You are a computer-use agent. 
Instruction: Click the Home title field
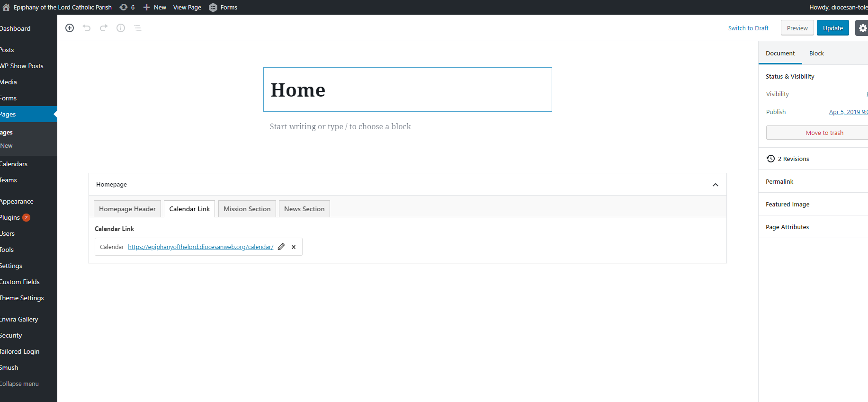pyautogui.click(x=407, y=90)
